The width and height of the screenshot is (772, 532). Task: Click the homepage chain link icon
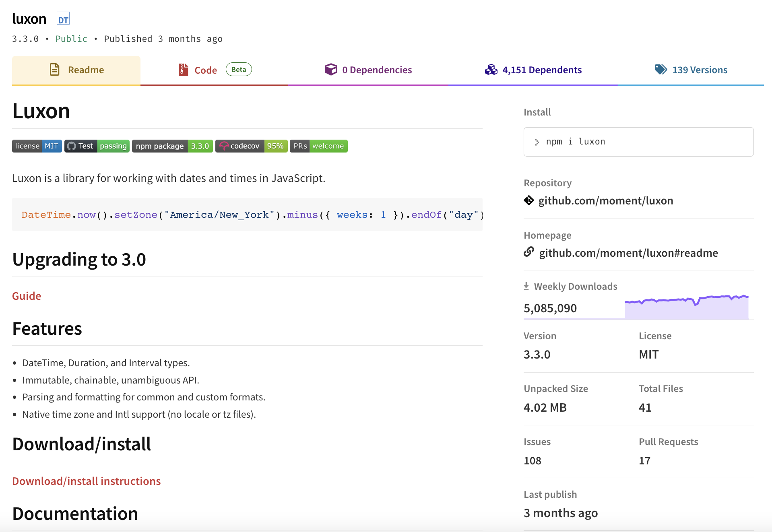(x=529, y=252)
